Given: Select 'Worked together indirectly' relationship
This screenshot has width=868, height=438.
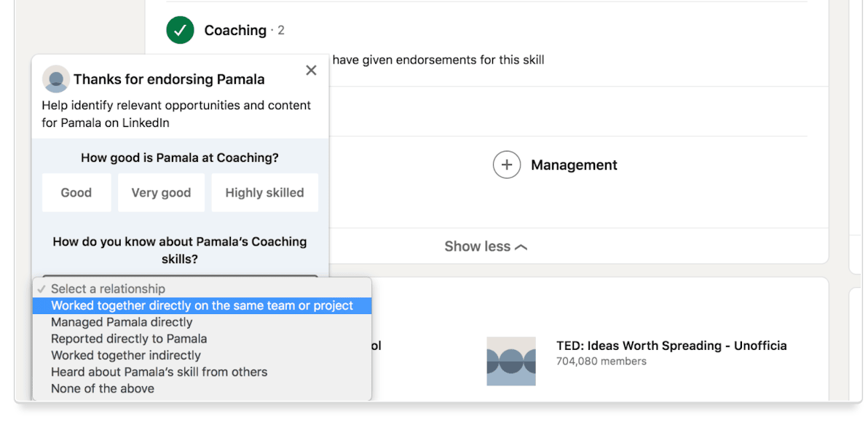Looking at the screenshot, I should [x=126, y=356].
